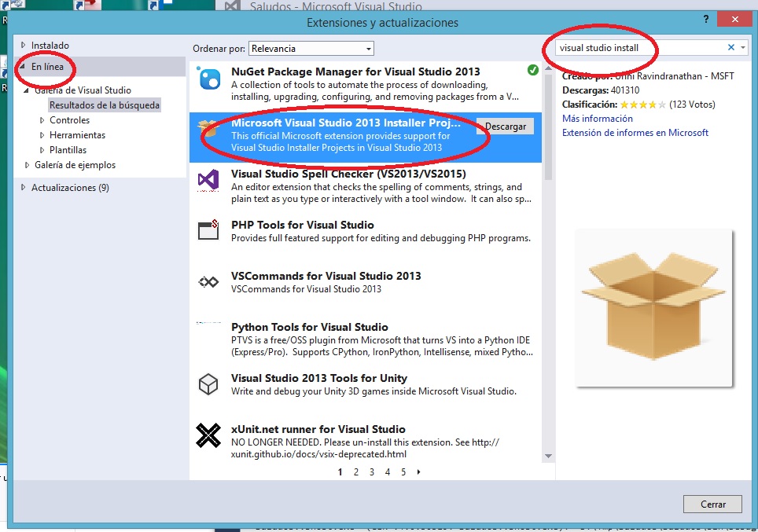The width and height of the screenshot is (758, 532).
Task: Select Microsoft Visual Studio 2013 Installer Proj... title
Action: coord(346,123)
